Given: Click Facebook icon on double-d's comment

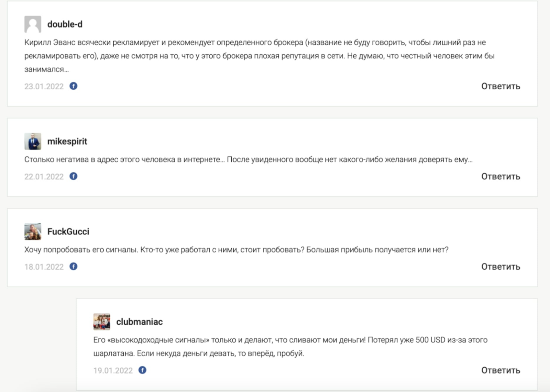Looking at the screenshot, I should tap(73, 86).
